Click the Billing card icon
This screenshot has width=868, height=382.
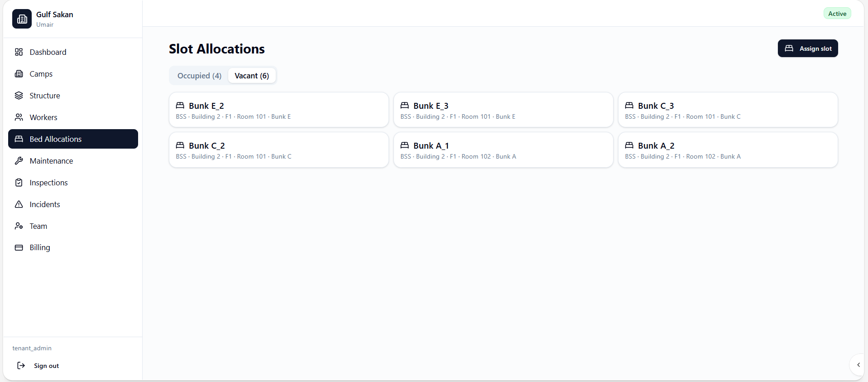19,247
